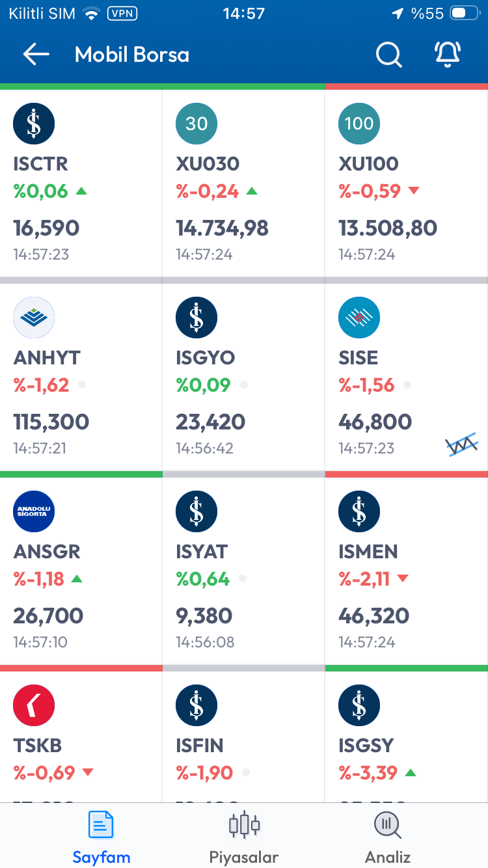Tap the ISFIN symbol label
The height and width of the screenshot is (868, 488).
199,745
